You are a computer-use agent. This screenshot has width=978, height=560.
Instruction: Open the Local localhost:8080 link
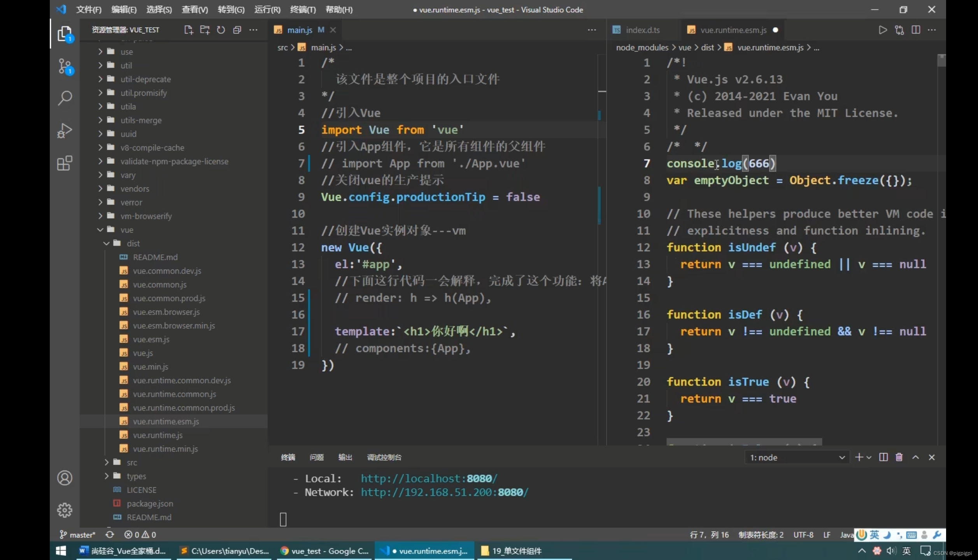pos(429,478)
